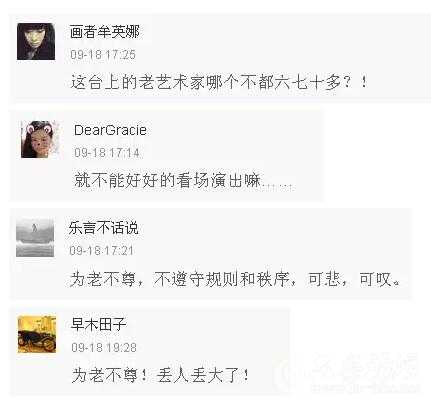Open username 画者牟英娜 profile

tap(105, 32)
